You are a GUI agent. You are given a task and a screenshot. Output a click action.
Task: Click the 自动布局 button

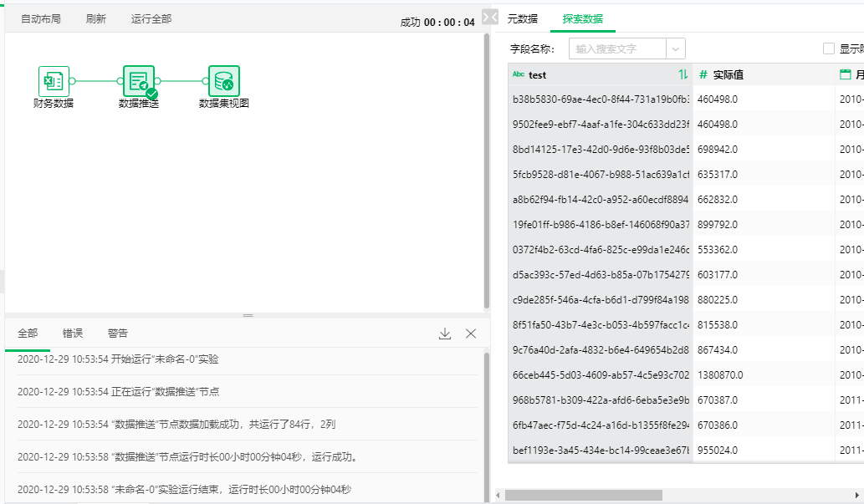point(41,18)
